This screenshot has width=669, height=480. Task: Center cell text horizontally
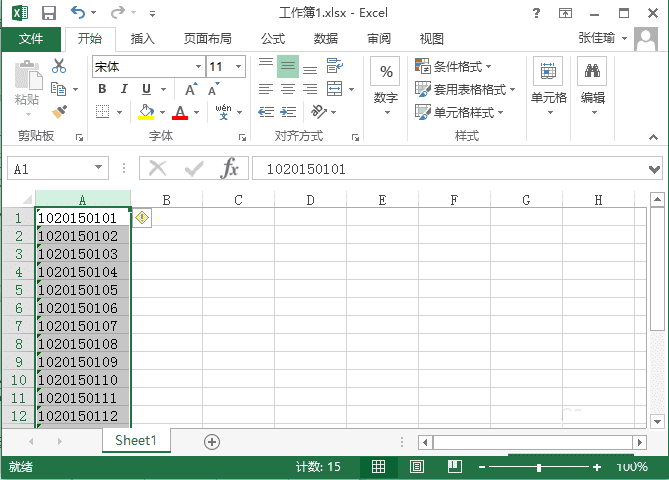click(288, 89)
